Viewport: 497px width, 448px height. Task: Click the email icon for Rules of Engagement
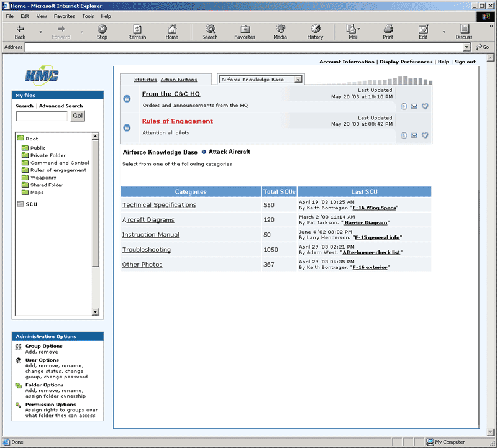pyautogui.click(x=414, y=135)
